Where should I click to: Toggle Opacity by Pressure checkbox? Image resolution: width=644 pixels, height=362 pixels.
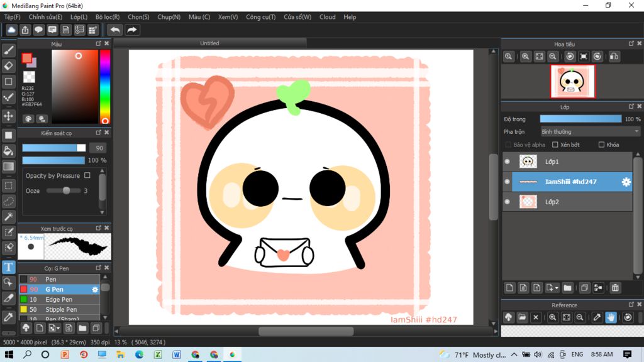point(87,175)
